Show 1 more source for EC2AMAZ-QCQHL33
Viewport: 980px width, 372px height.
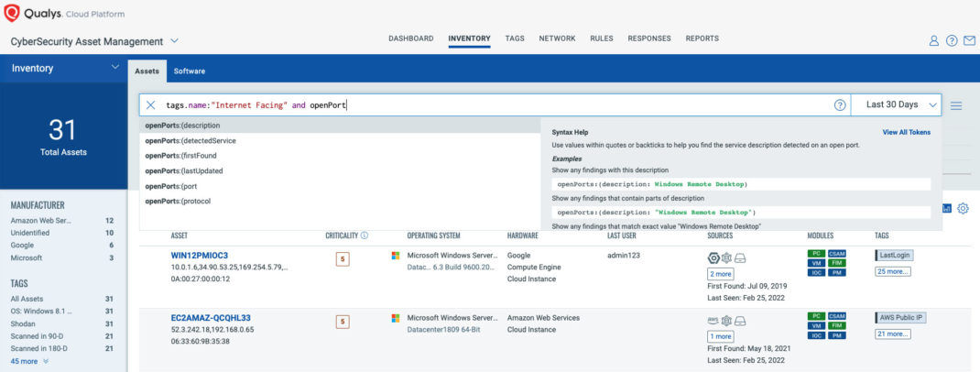pyautogui.click(x=721, y=336)
